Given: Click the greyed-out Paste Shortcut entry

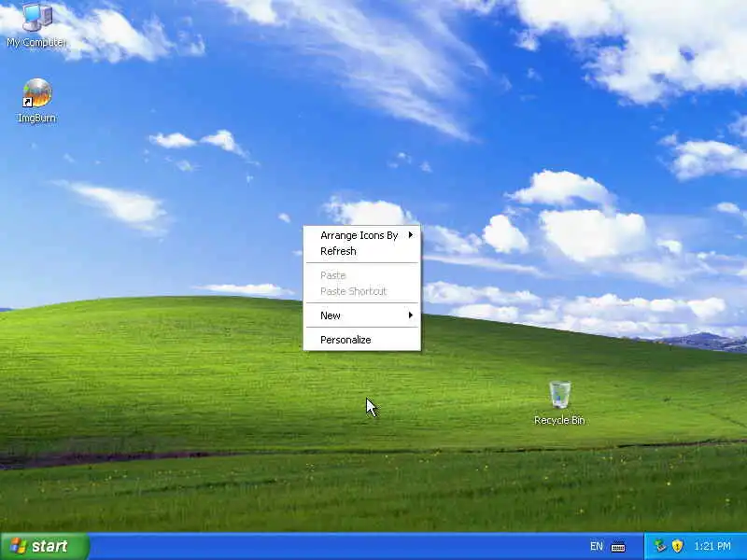Looking at the screenshot, I should tap(362, 291).
